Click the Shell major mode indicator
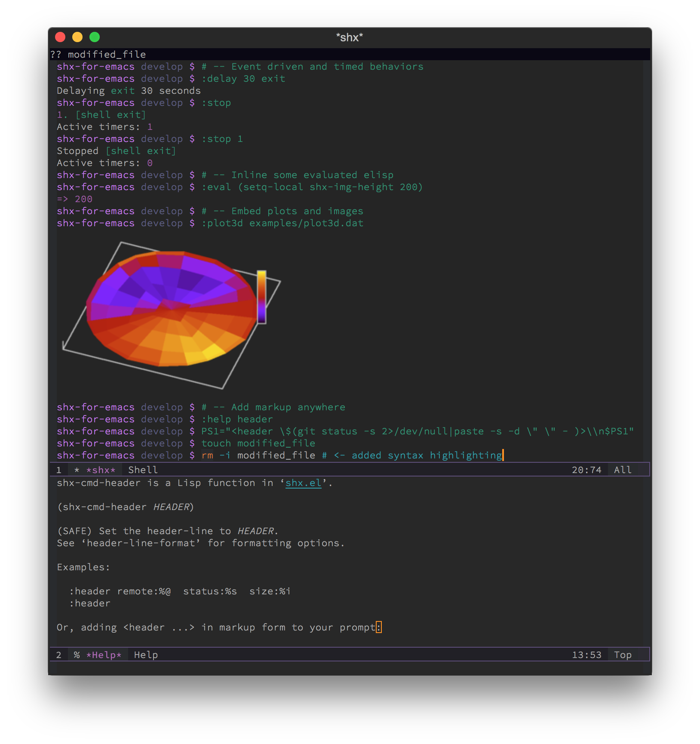 (x=143, y=470)
